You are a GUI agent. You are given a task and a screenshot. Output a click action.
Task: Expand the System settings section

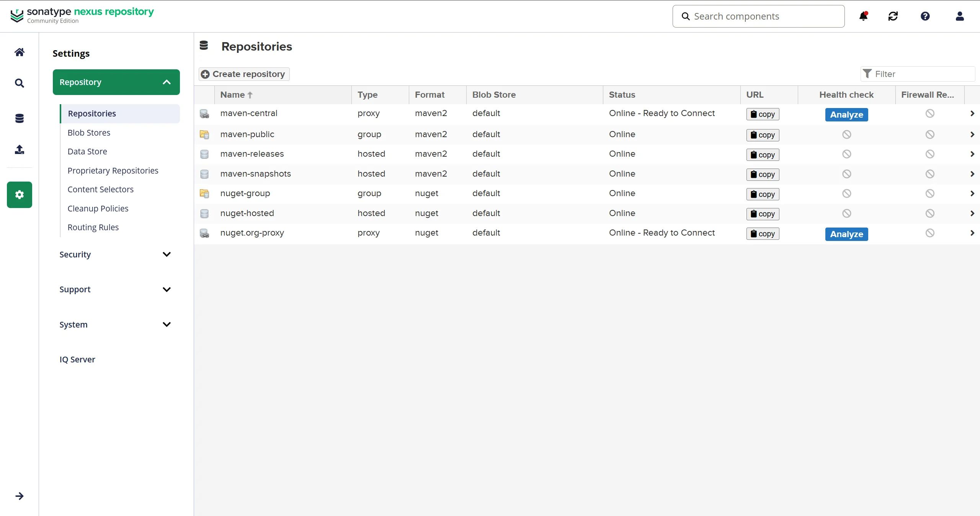tap(116, 324)
